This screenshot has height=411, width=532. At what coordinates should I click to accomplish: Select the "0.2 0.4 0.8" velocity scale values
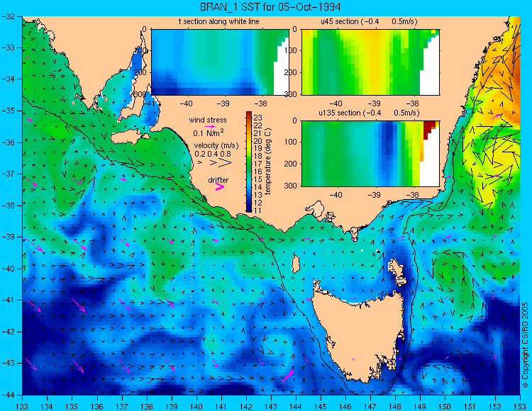click(213, 154)
